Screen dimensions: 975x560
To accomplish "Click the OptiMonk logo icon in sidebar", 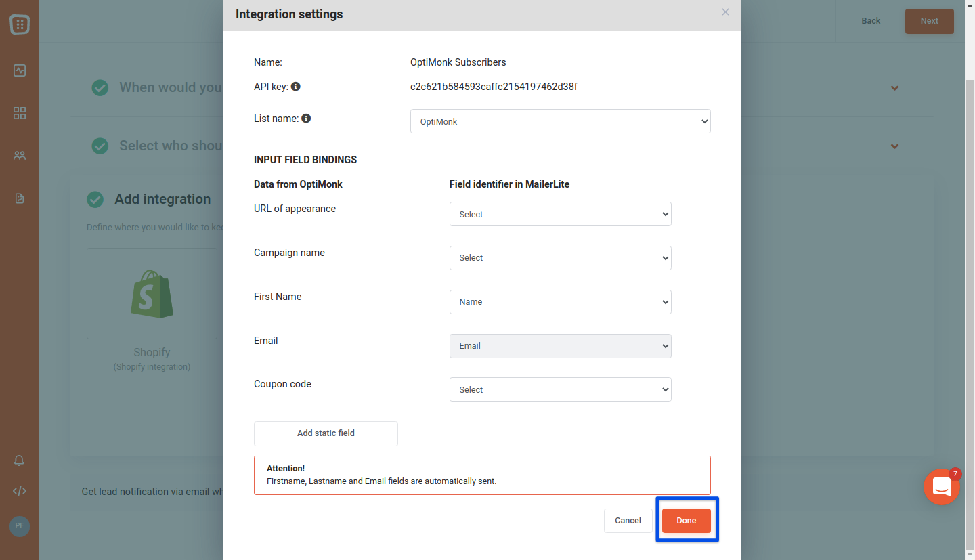I will [x=20, y=25].
